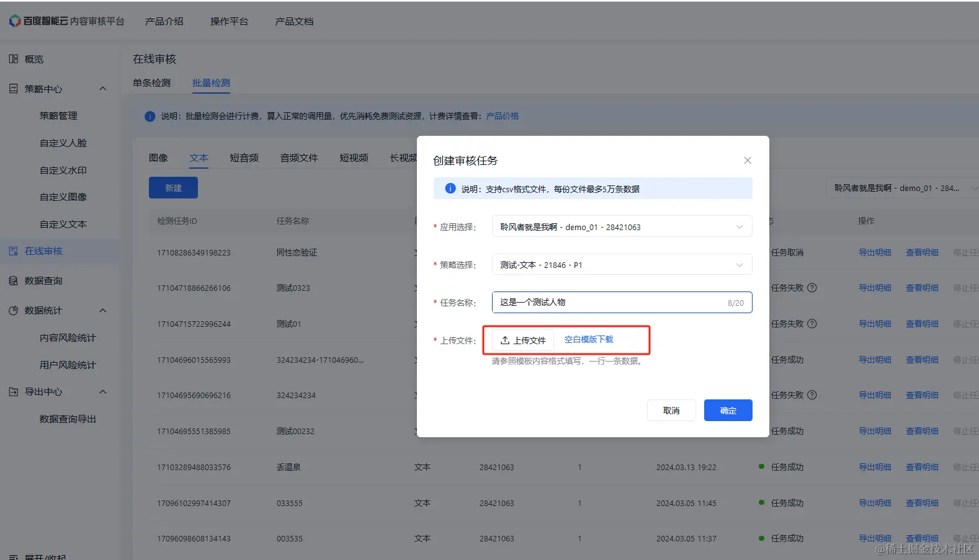Click 导出明细 for task 033555
979x560 pixels.
pos(875,503)
